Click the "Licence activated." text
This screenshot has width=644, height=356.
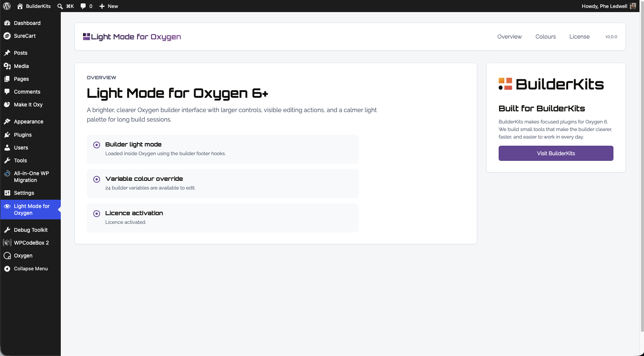coord(126,222)
